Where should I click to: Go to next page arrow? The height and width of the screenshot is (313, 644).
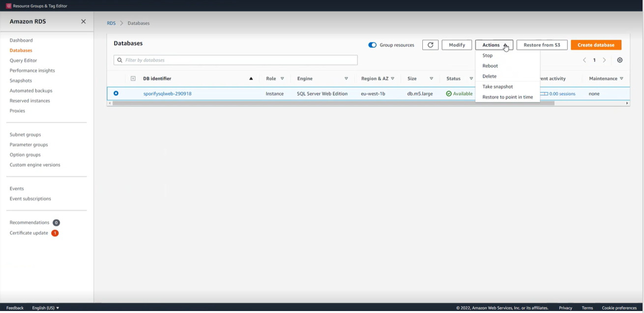tap(604, 60)
